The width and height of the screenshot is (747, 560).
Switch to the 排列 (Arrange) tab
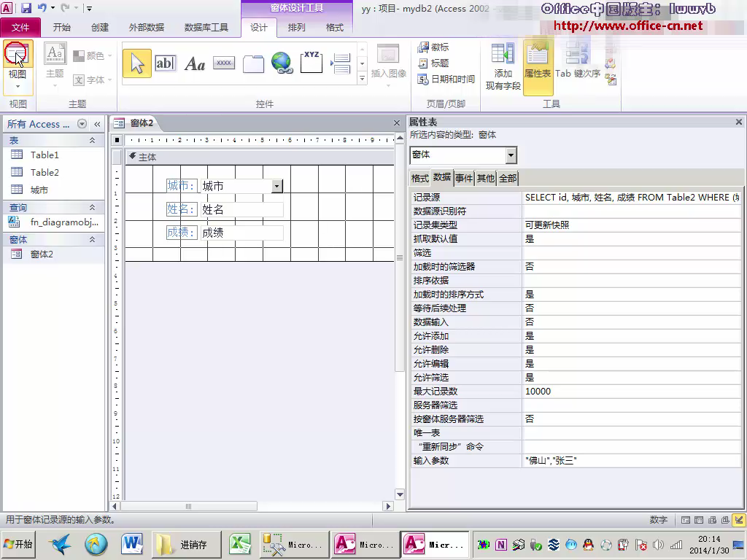[296, 28]
